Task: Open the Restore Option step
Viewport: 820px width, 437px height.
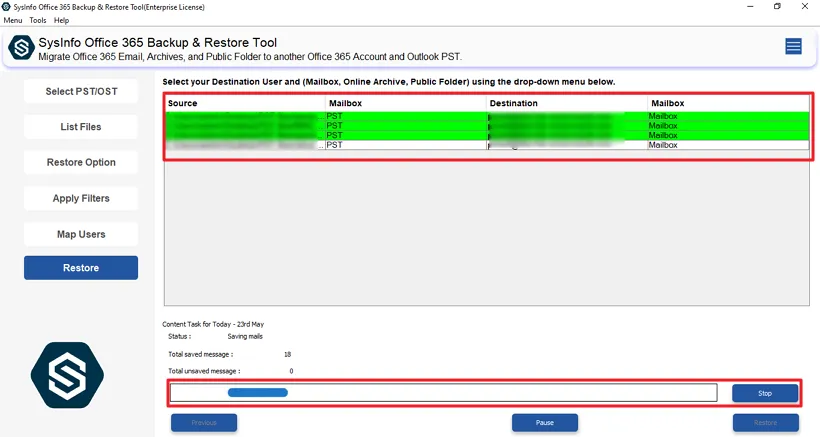Action: (x=81, y=163)
